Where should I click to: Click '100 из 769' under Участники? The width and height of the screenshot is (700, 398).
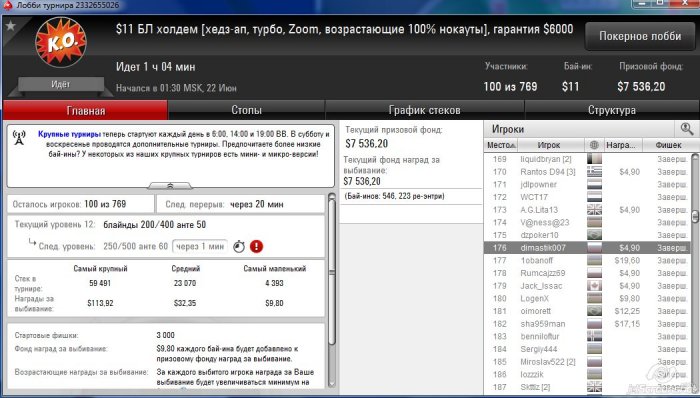point(510,87)
